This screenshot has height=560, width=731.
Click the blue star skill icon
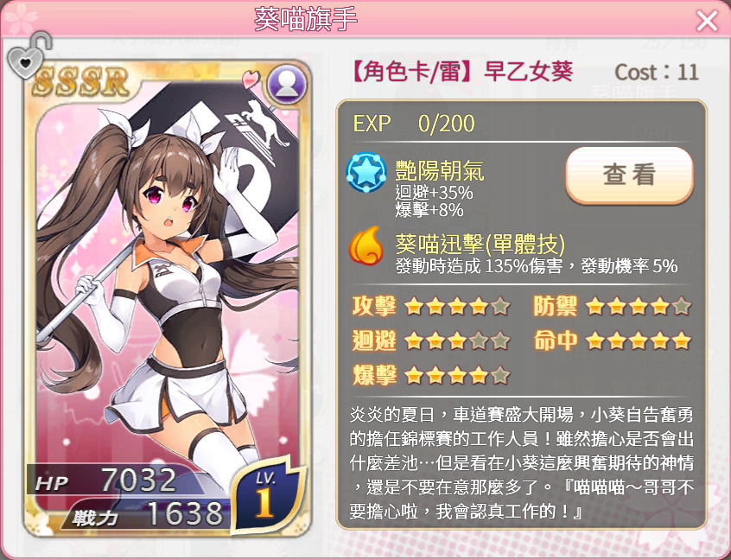coord(366,173)
